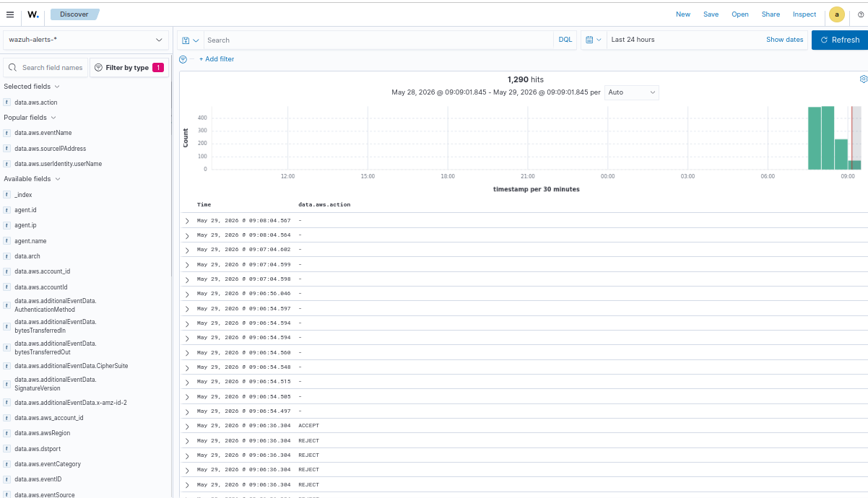Click the agent.id field type icon

tap(7, 210)
